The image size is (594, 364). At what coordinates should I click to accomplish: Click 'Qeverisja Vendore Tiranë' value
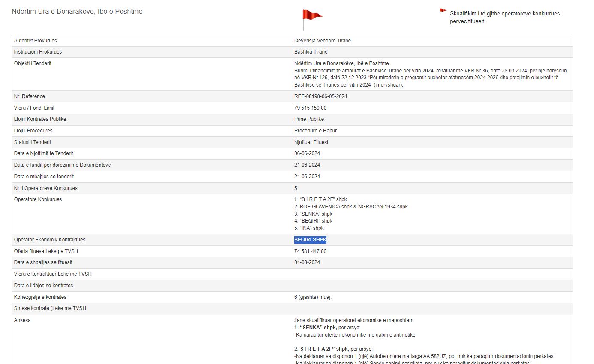(322, 41)
